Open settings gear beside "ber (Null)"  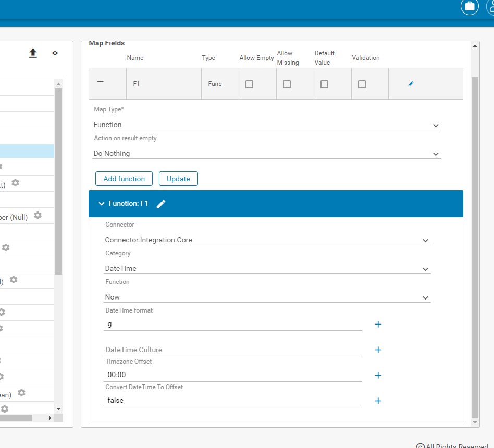(x=38, y=215)
